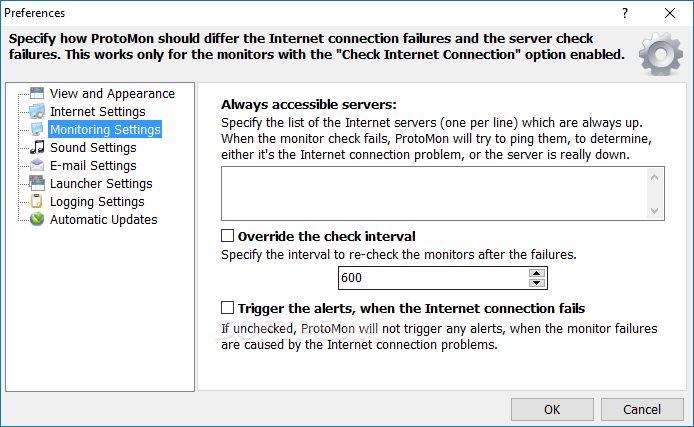Click the Monitoring Settings monitor icon
Viewport: 694px width, 427px height.
point(37,129)
